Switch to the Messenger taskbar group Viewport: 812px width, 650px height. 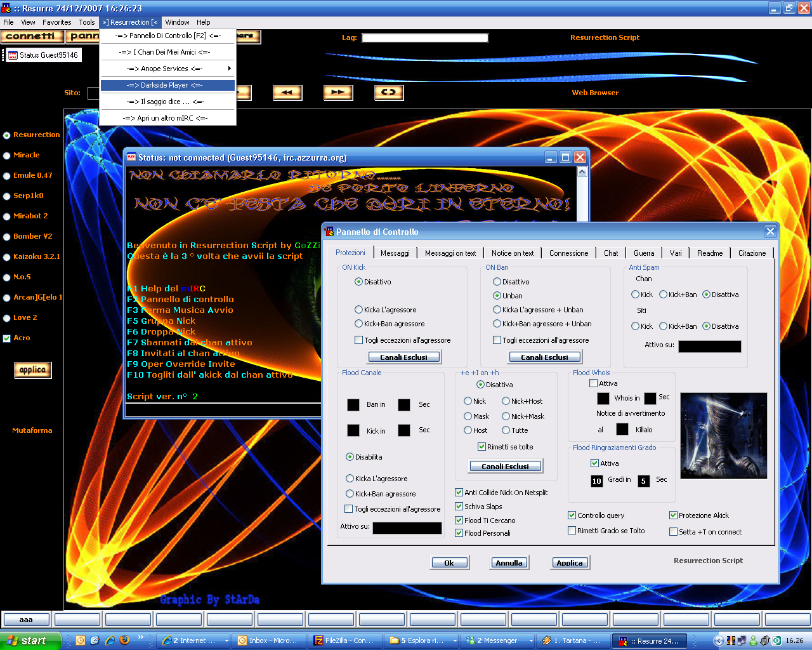coord(497,640)
